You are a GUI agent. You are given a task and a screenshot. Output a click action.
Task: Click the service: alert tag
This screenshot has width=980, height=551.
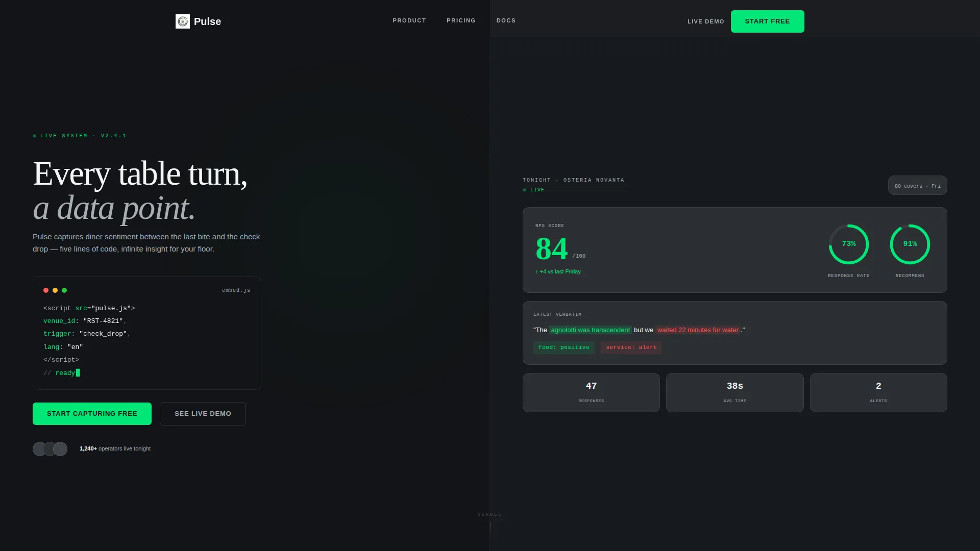click(x=631, y=347)
